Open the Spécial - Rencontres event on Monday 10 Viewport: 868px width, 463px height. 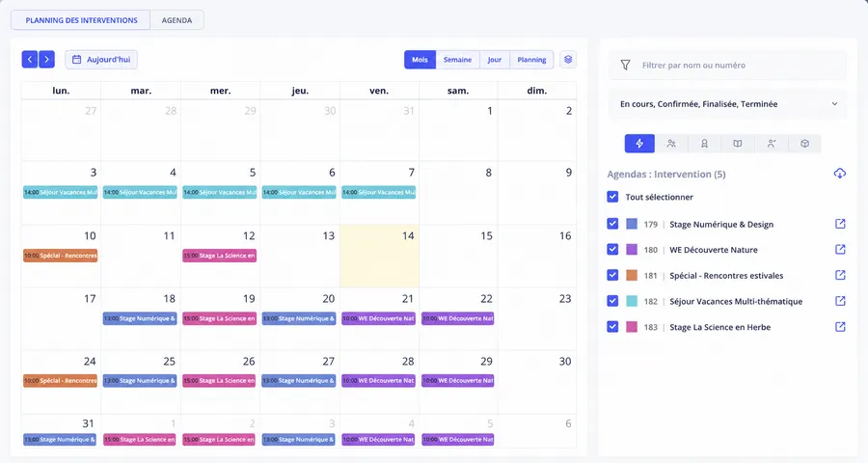click(61, 256)
